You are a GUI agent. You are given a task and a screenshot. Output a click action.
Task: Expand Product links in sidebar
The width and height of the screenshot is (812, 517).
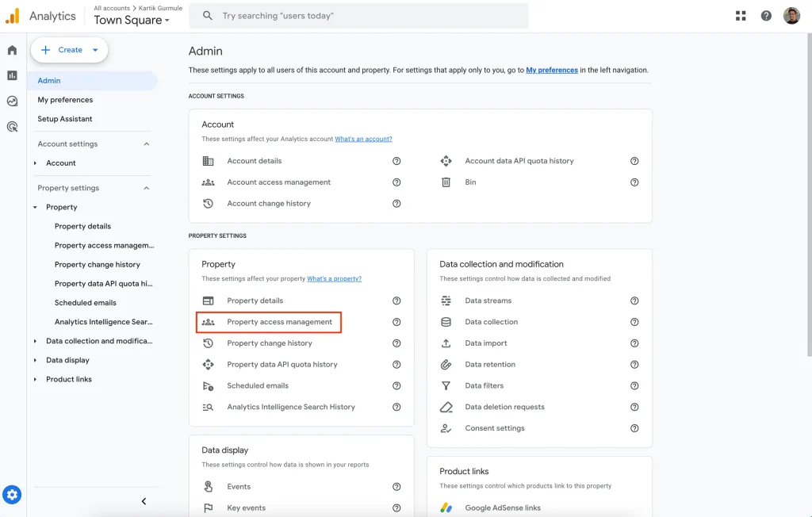(x=35, y=379)
